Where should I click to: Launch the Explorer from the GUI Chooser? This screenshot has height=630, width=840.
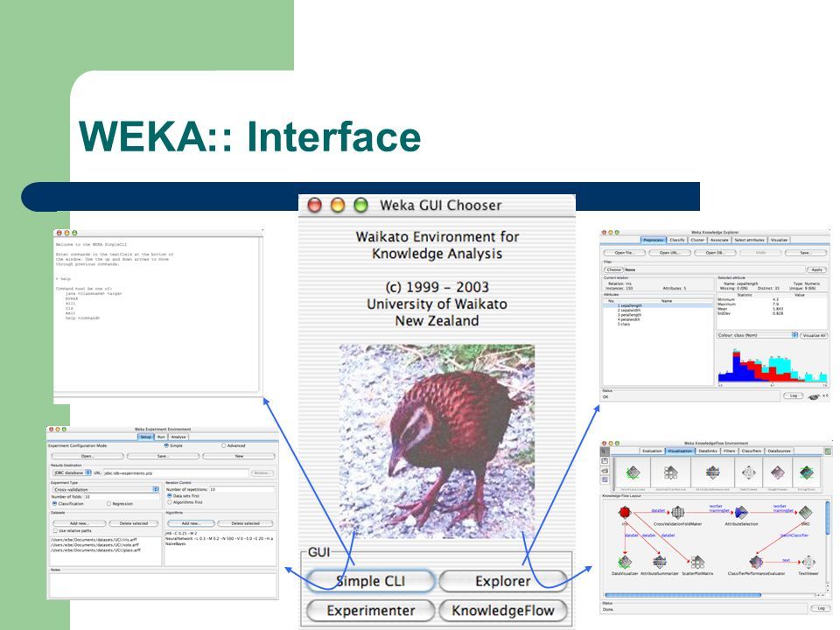coord(503,581)
